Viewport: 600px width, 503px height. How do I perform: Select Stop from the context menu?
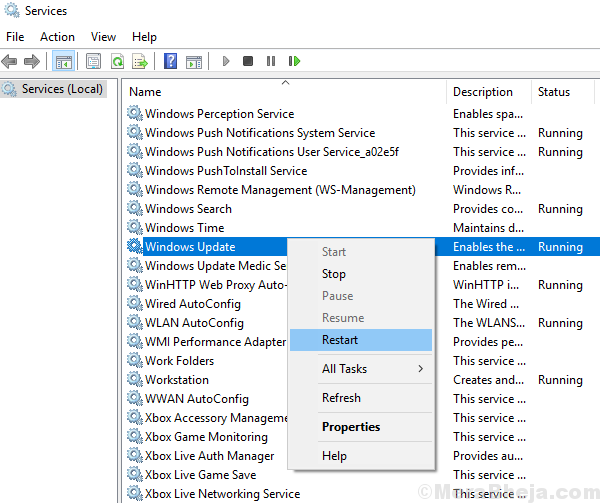point(334,274)
